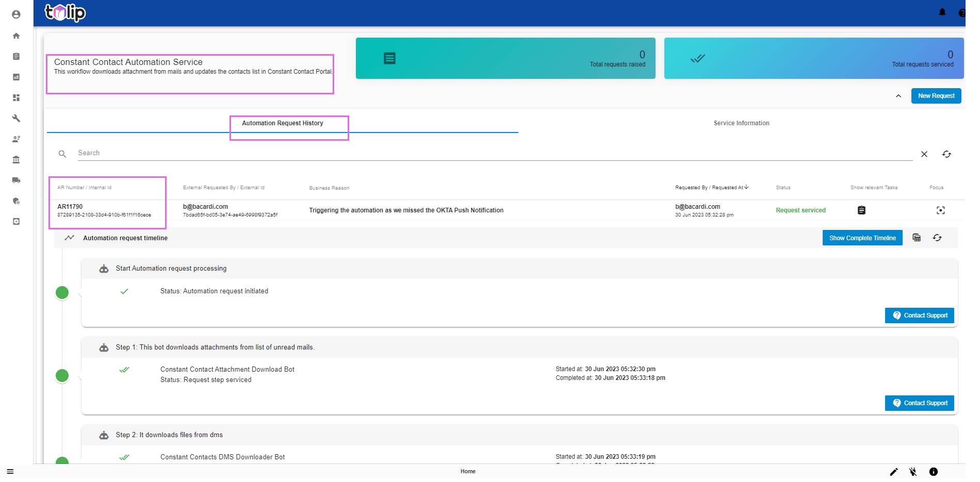Screen dimensions: 980x482
Task: Contact Support for Step 1
Action: pos(920,403)
